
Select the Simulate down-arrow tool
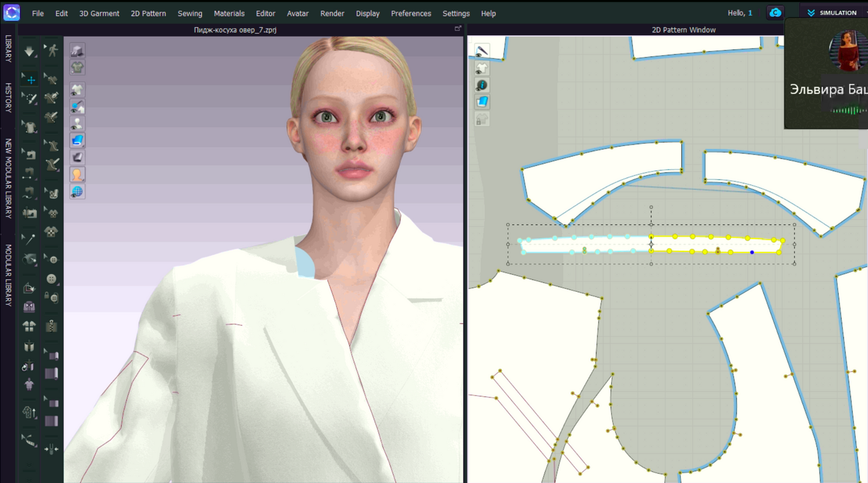click(29, 52)
